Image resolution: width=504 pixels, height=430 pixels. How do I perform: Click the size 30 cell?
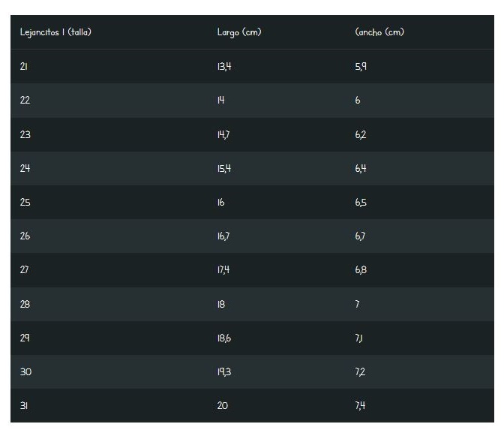[x=25, y=372]
